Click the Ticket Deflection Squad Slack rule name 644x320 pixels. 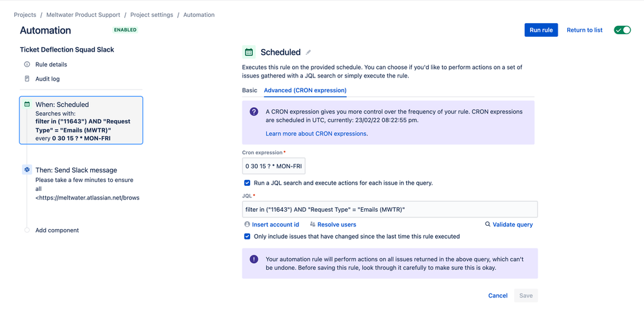pyautogui.click(x=67, y=50)
